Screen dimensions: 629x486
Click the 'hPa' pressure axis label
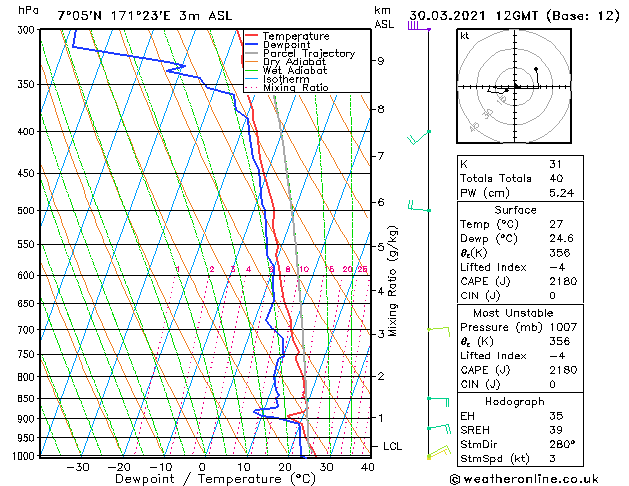click(28, 10)
